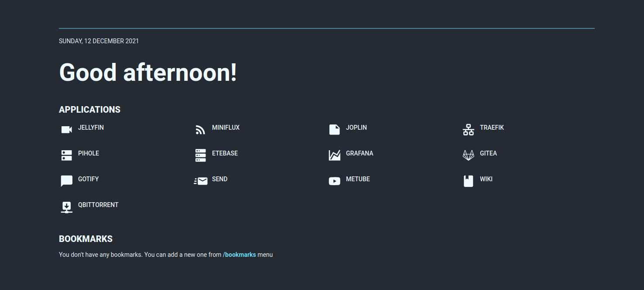Click the Joplin note file icon
The image size is (644, 290).
334,130
